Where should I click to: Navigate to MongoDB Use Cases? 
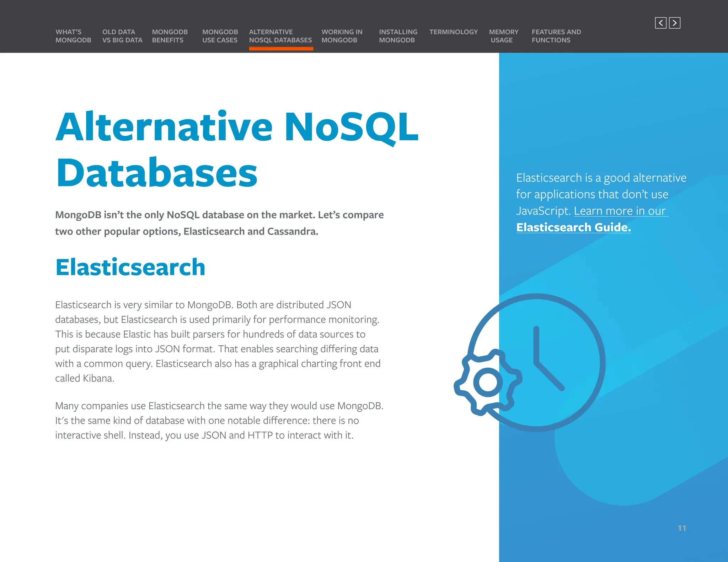pos(220,36)
